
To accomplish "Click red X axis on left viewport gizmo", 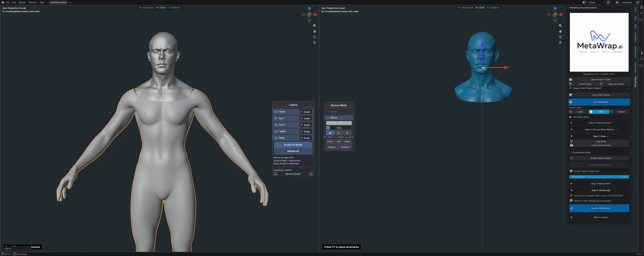I will (315, 14).
